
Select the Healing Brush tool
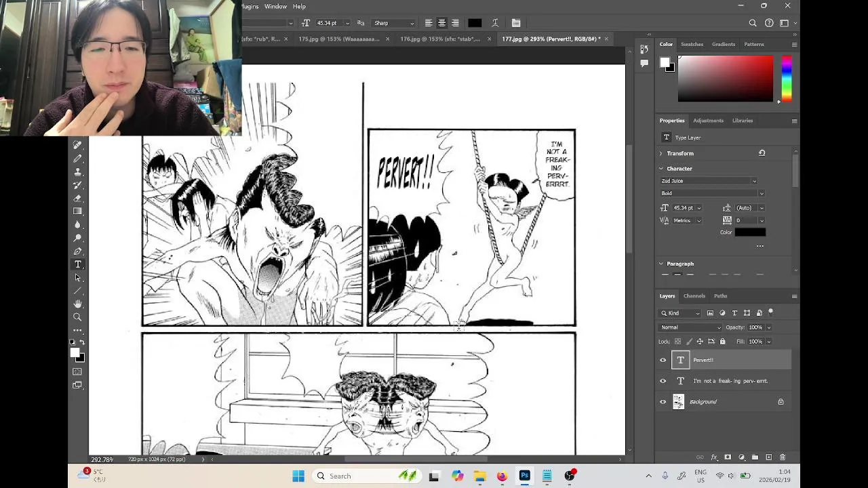pyautogui.click(x=77, y=145)
